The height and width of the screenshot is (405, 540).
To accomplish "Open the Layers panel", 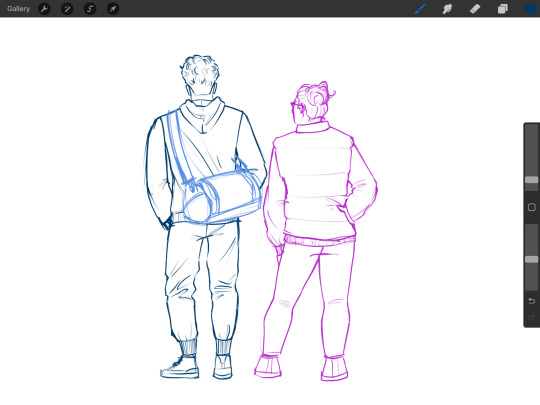I will [x=502, y=9].
